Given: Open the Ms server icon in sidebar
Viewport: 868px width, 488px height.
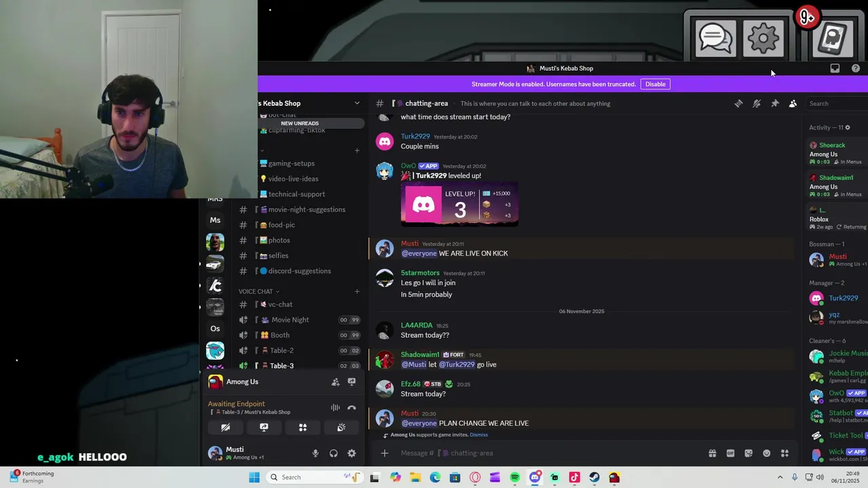Looking at the screenshot, I should 215,220.
